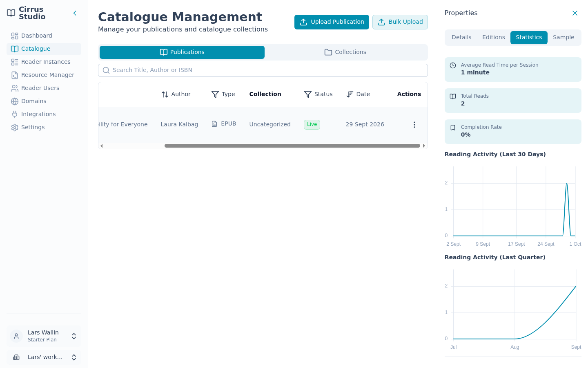This screenshot has height=368, width=588.
Task: Open row actions menu for Laura Kalbag
Action: (414, 125)
